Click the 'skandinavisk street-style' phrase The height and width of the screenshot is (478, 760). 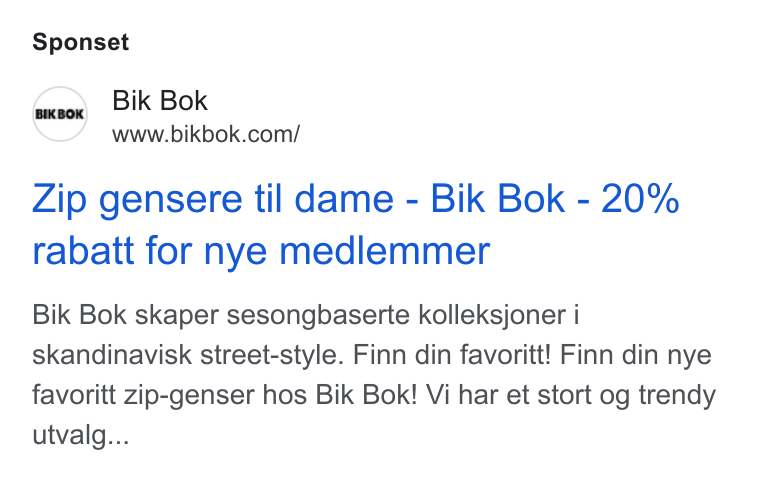pos(188,355)
